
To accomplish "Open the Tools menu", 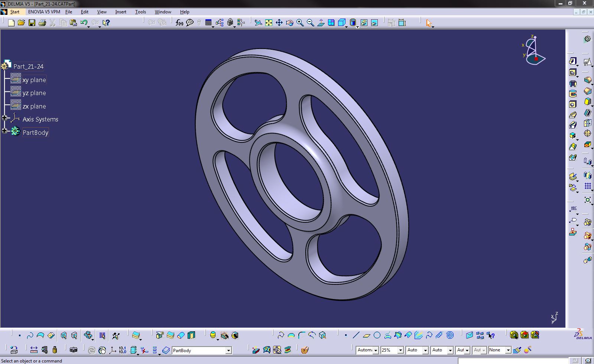I will pos(140,12).
